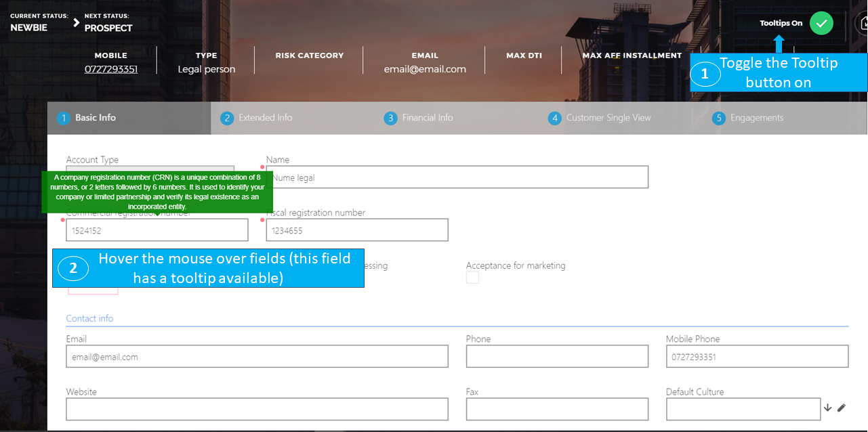The height and width of the screenshot is (432, 868).
Task: Switch to the Extended Info tab
Action: click(265, 118)
